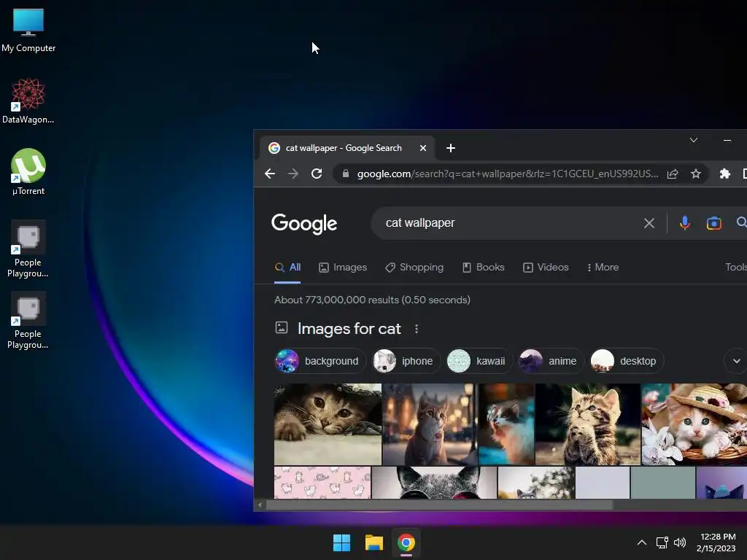This screenshot has width=747, height=560.
Task: Open File Explorer from the taskbar
Action: pyautogui.click(x=374, y=542)
